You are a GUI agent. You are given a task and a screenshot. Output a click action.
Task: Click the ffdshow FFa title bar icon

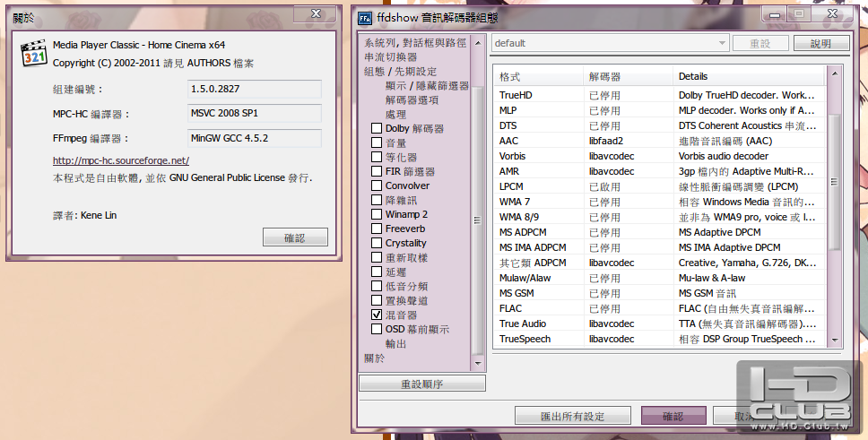point(365,18)
